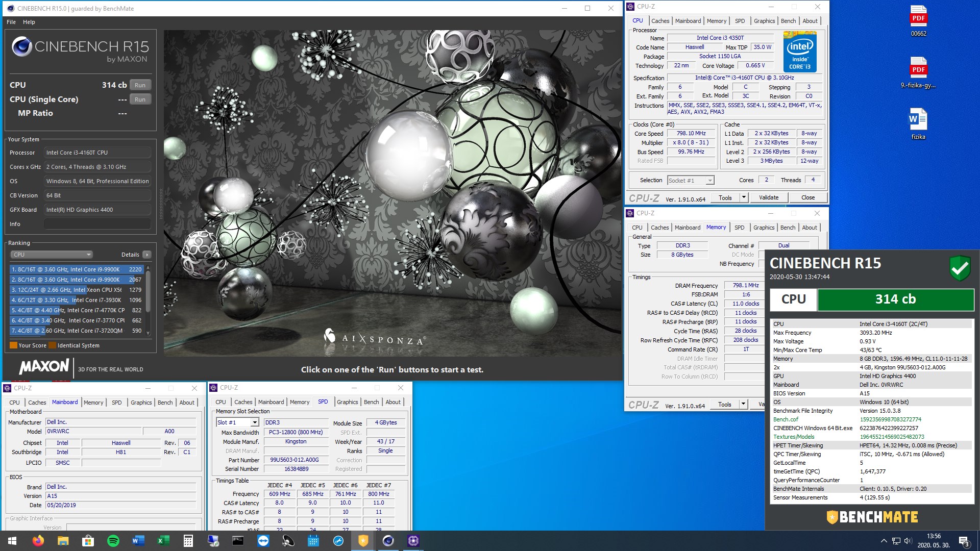Image resolution: width=980 pixels, height=551 pixels.
Task: Switch to Caches tab in top CPU-Z window
Action: pyautogui.click(x=660, y=21)
